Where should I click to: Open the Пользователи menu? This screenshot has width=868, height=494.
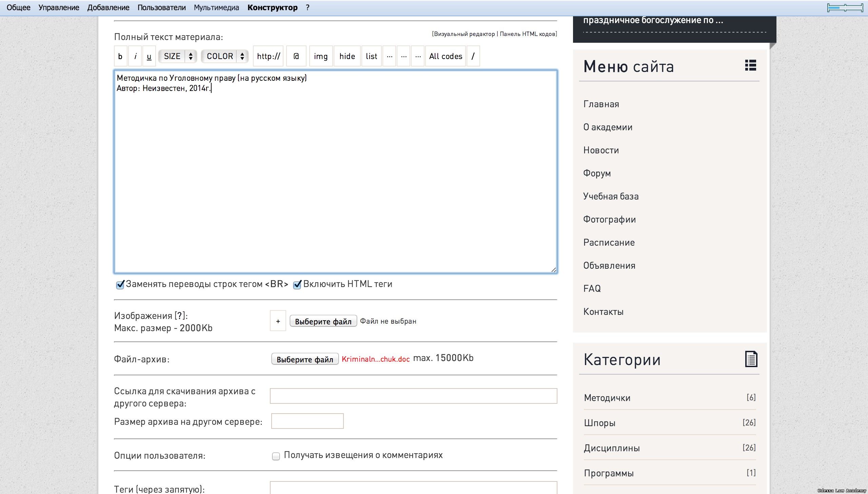pos(161,7)
